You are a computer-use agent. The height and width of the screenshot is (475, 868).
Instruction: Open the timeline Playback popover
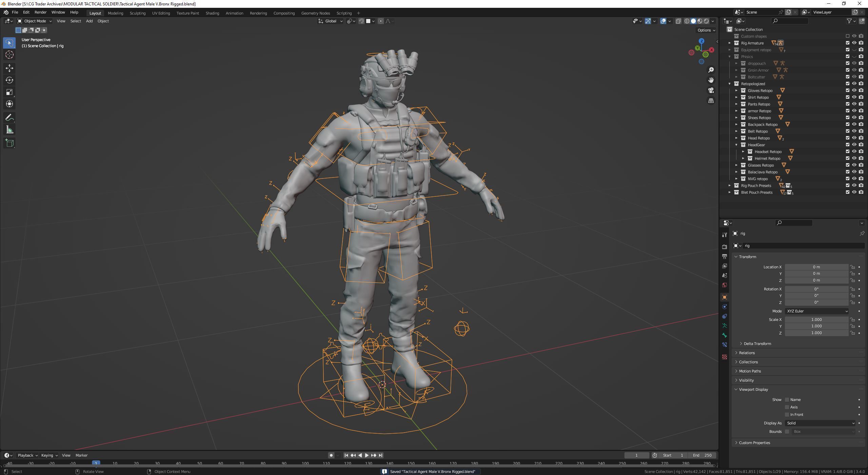tap(27, 455)
